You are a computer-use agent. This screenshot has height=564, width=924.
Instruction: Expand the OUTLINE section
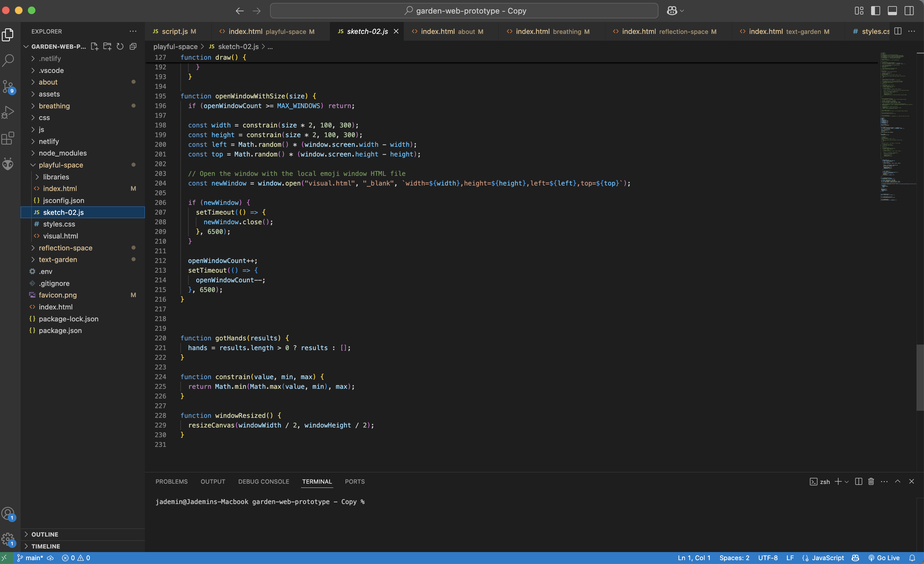(x=45, y=534)
